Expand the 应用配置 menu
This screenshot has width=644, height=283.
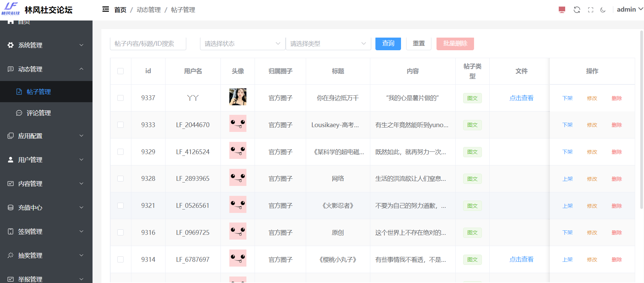(x=46, y=136)
